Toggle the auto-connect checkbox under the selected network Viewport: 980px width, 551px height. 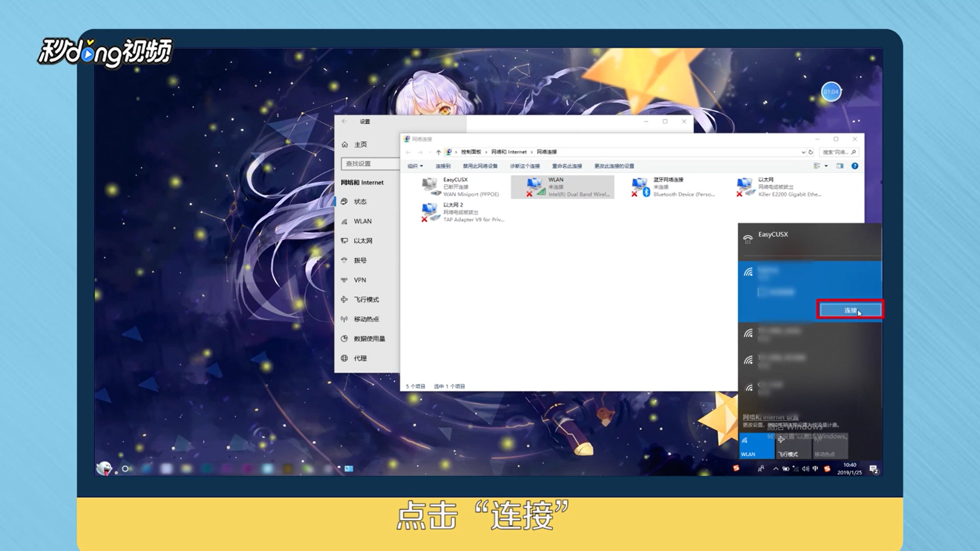(762, 292)
